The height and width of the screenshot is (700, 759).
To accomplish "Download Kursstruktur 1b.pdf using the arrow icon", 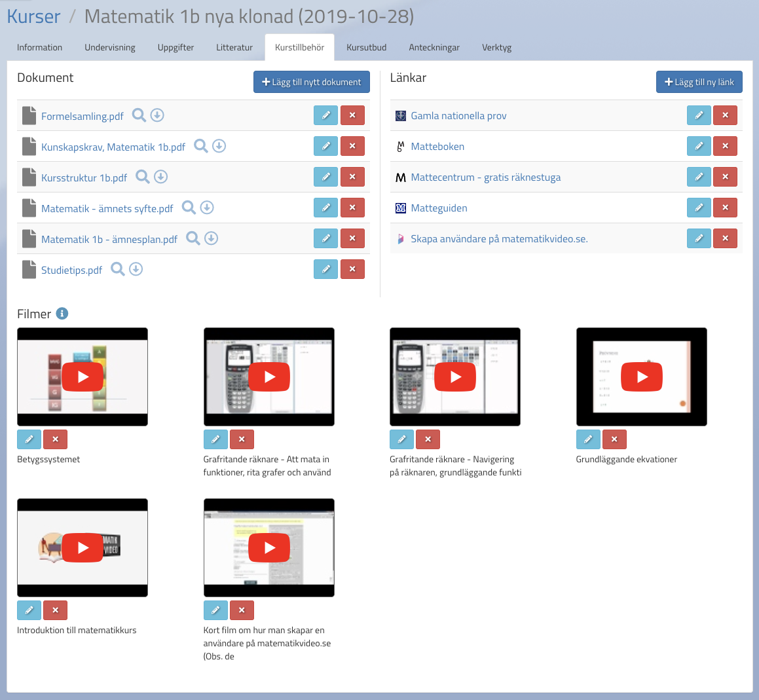I will pos(160,177).
